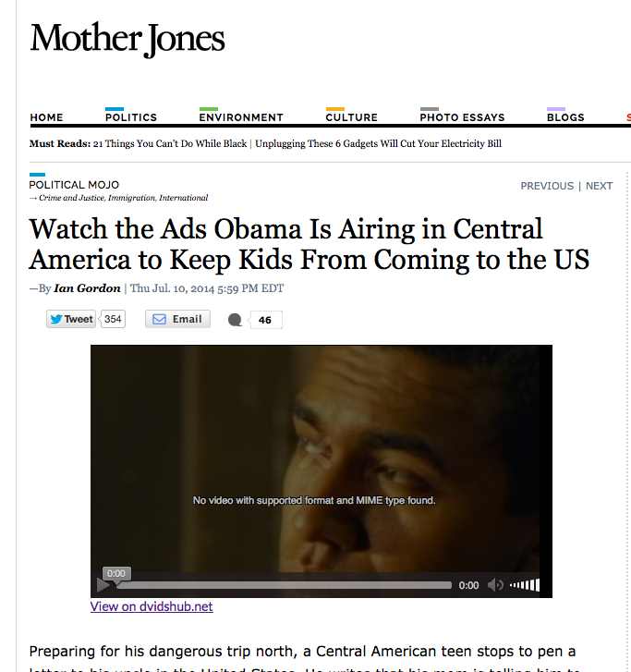Open the 'Unplugging These 6 Gadgets' article link
Image resolution: width=631 pixels, height=672 pixels.
tap(378, 143)
